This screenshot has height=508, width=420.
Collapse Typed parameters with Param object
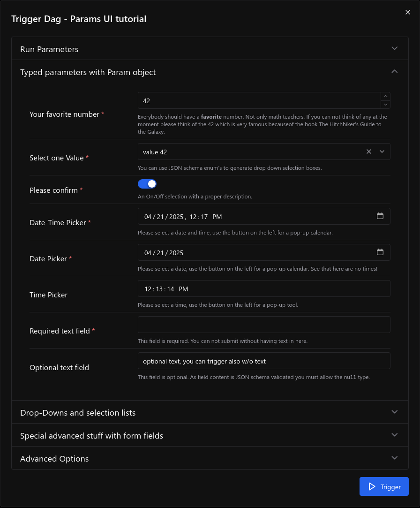click(x=210, y=72)
